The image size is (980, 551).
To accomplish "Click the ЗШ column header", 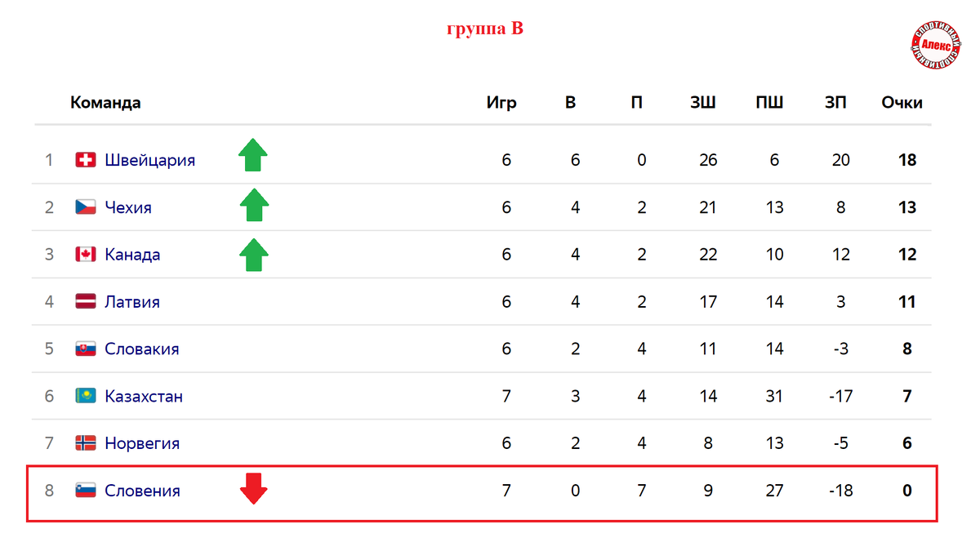I will (x=703, y=103).
